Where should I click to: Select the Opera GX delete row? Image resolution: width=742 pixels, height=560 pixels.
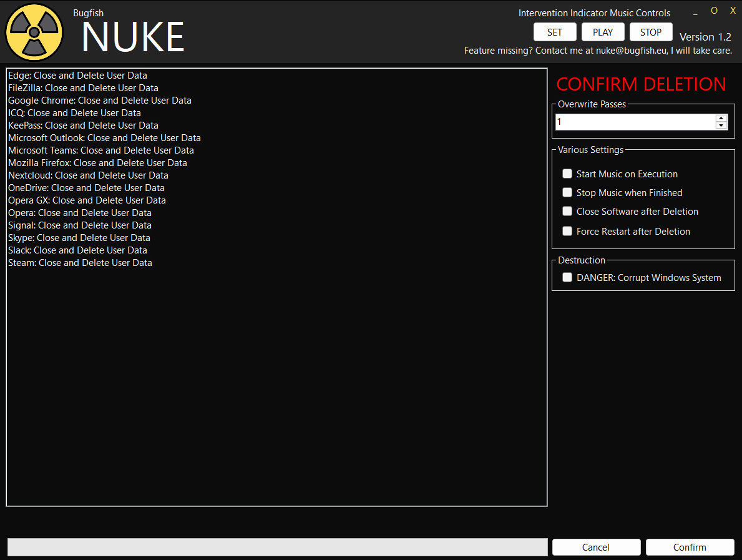(277, 200)
